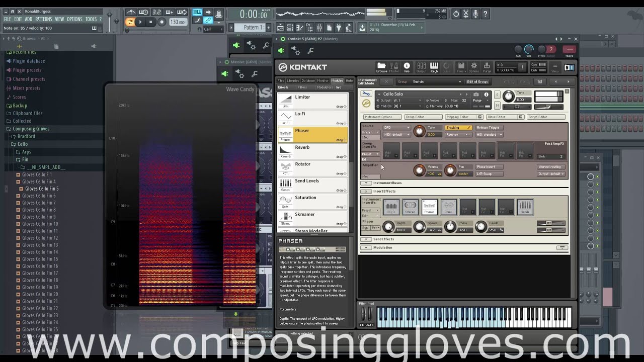
Task: Select the Phaser insert effect slot
Action: [x=429, y=207]
